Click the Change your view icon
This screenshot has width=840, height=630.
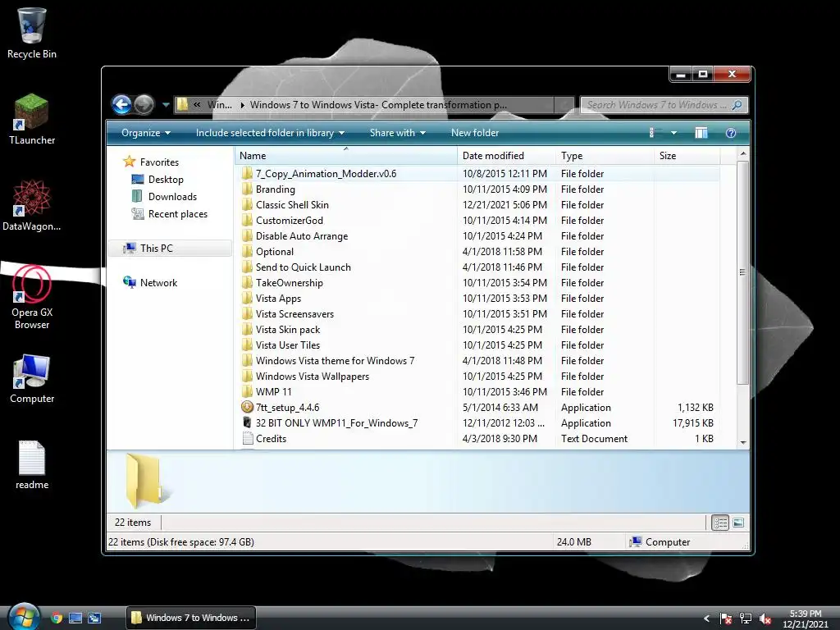tap(654, 133)
